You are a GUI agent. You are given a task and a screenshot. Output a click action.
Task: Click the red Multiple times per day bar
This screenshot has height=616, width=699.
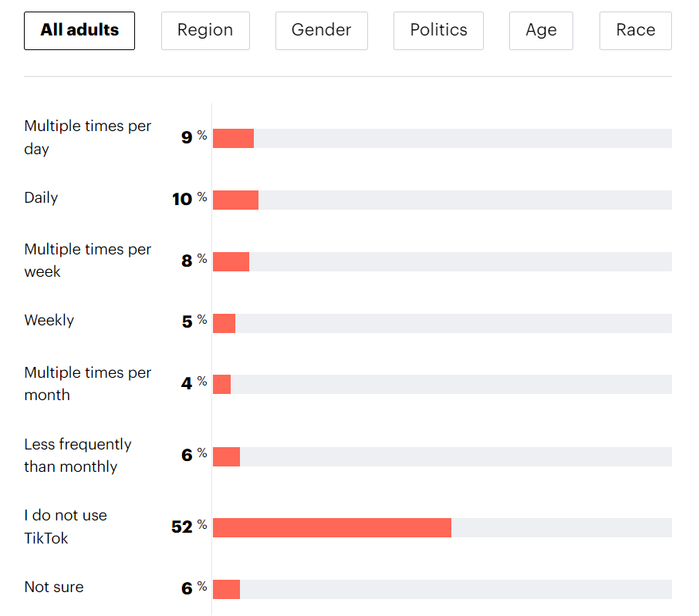[233, 139]
